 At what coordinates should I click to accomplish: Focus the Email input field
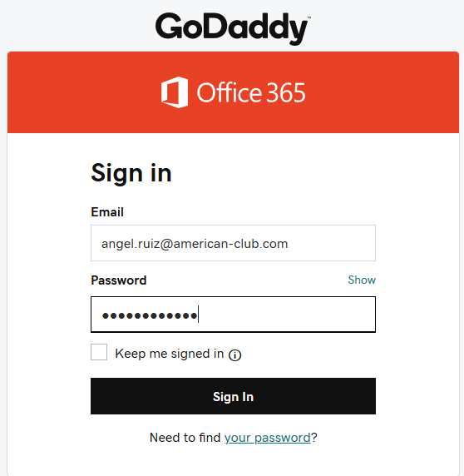[x=233, y=243]
